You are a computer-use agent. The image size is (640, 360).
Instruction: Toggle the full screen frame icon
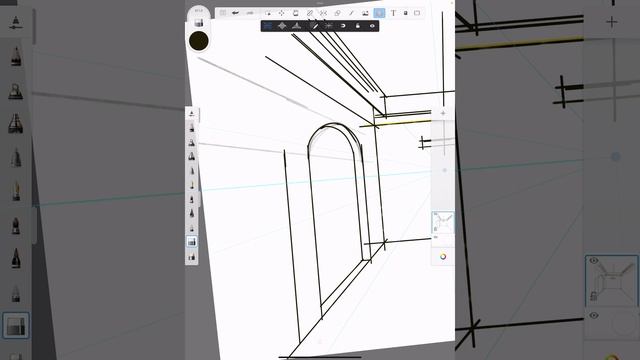point(417,13)
